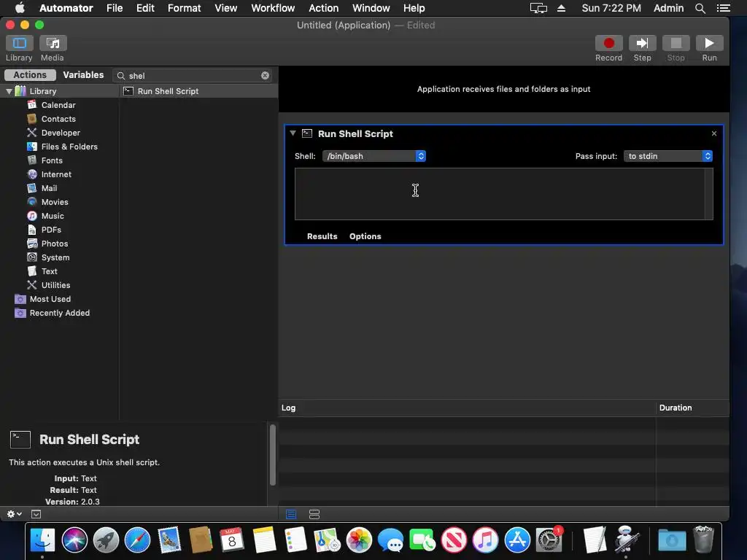Select the Mail category icon
The width and height of the screenshot is (747, 560).
tap(32, 187)
